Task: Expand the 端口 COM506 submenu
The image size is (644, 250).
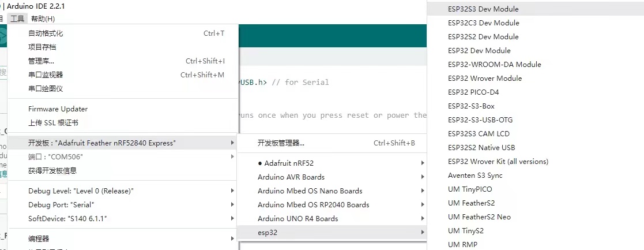Action: point(123,156)
